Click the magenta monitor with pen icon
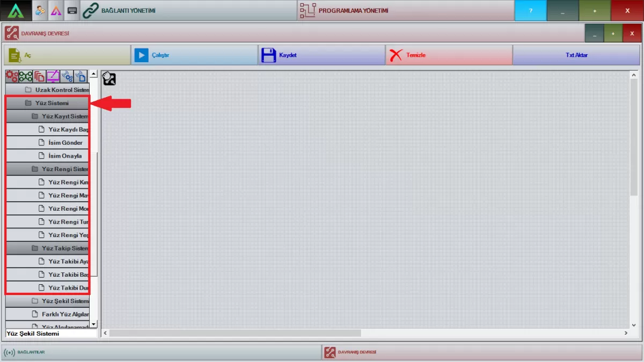This screenshot has width=644, height=362. (53, 76)
